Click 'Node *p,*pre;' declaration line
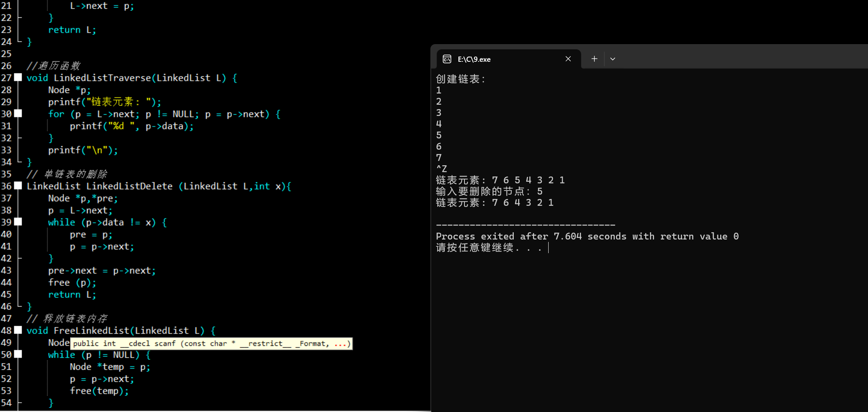Screen dimensions: 868x412 click(x=83, y=199)
